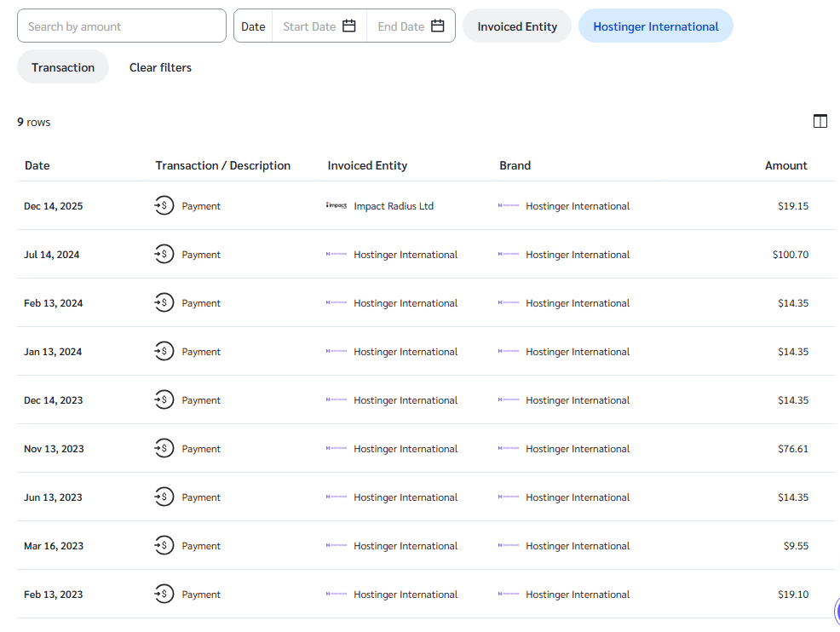
Task: Click the $9.55 amount cell
Action: coord(796,546)
